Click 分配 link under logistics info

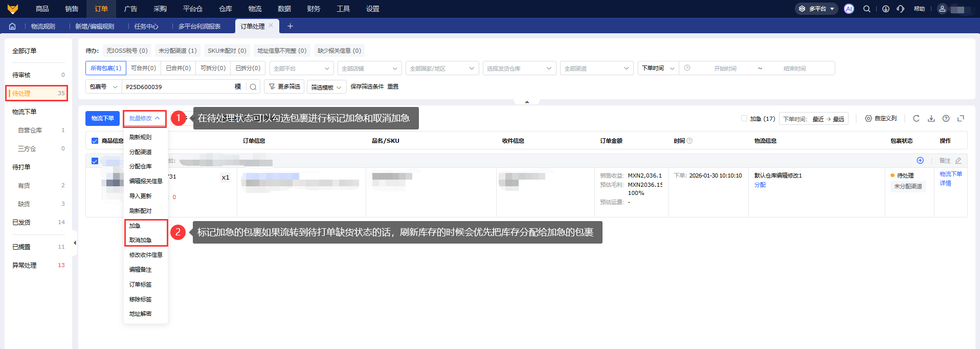tap(760, 185)
